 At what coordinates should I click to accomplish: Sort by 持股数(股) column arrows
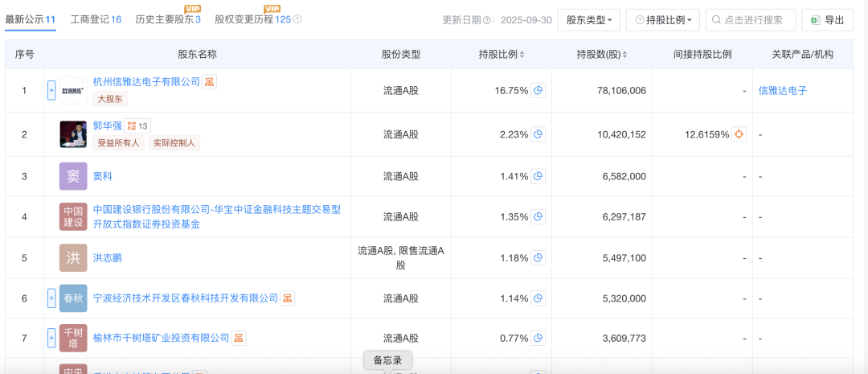pyautogui.click(x=625, y=55)
